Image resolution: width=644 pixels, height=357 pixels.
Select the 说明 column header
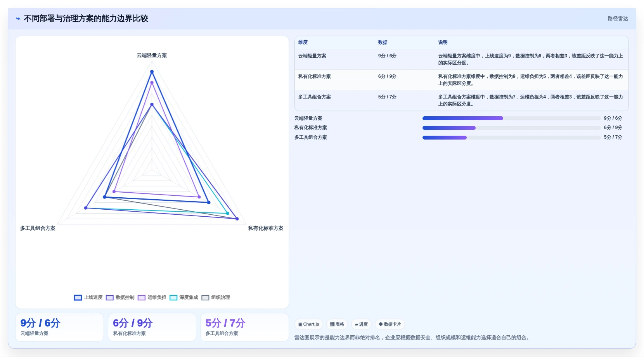pyautogui.click(x=443, y=42)
